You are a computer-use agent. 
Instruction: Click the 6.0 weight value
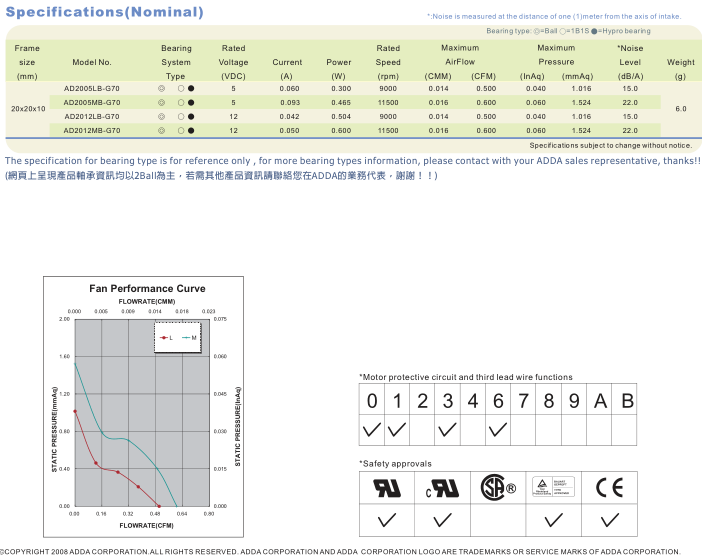tap(681, 109)
